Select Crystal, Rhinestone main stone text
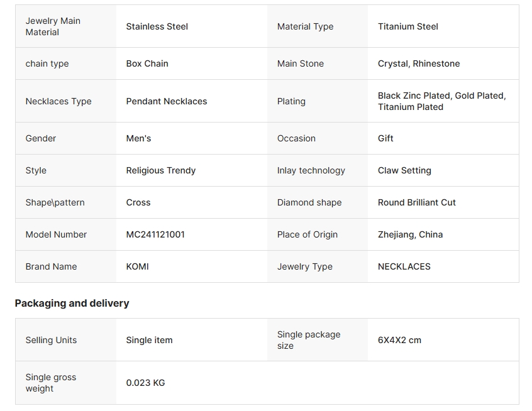532x411 pixels. (x=419, y=63)
